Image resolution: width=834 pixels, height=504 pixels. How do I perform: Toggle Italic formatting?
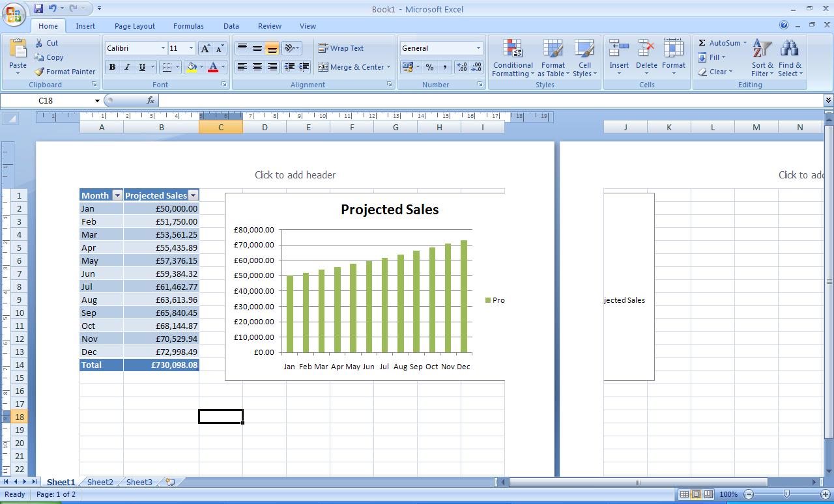127,67
